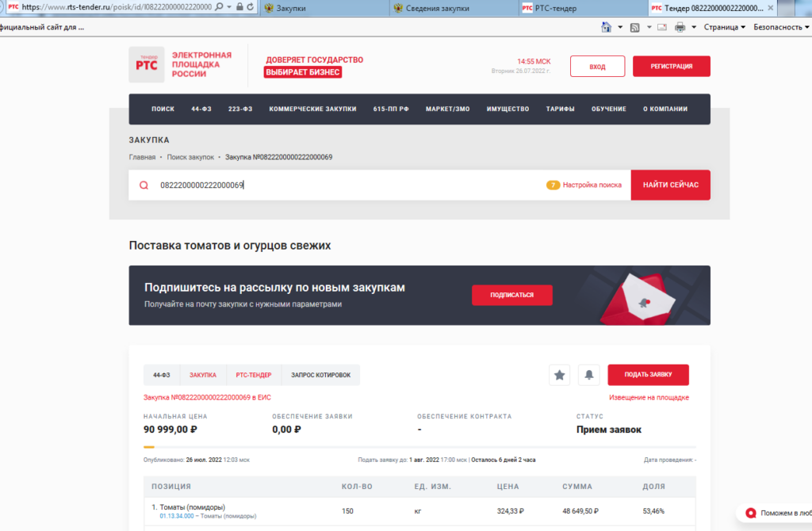Click the НАЙТИ СЕЙЧАС search button
The width and height of the screenshot is (812, 531).
(670, 185)
